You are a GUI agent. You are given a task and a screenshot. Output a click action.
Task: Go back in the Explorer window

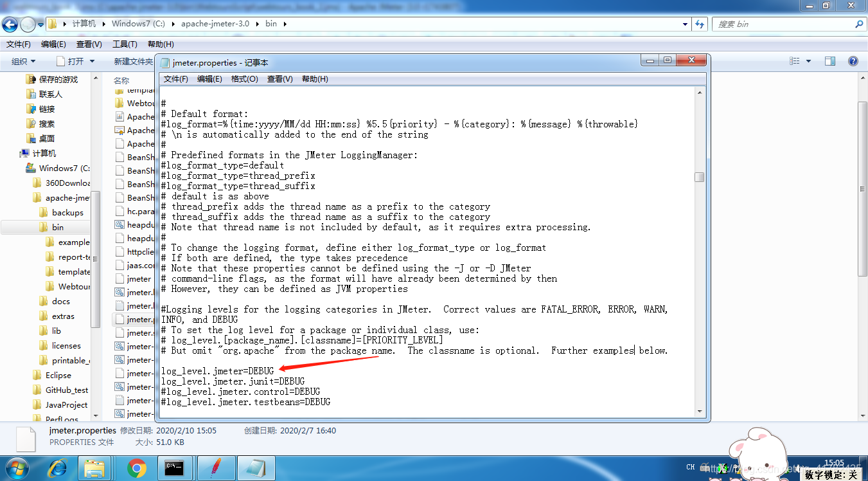click(x=10, y=24)
